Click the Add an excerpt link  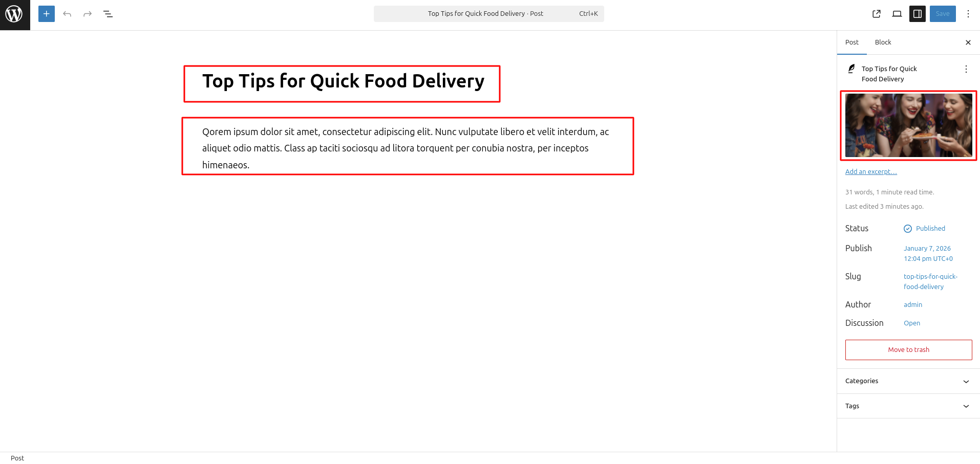tap(870, 172)
